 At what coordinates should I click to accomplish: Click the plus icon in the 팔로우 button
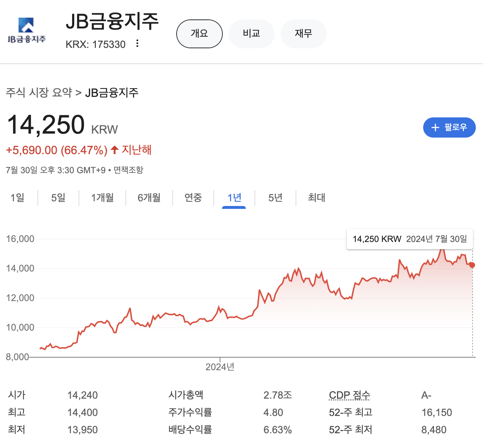435,127
